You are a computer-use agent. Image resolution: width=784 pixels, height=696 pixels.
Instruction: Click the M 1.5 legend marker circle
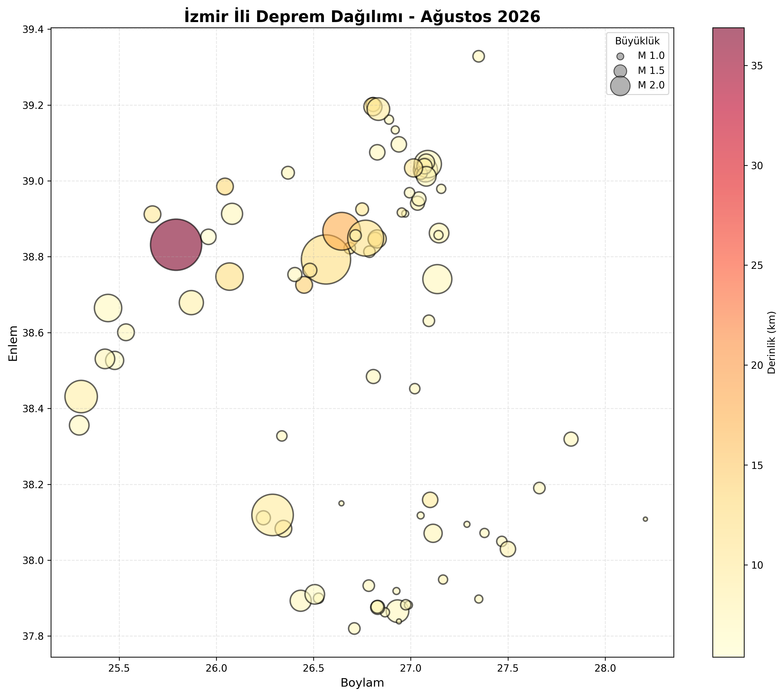[x=620, y=71]
